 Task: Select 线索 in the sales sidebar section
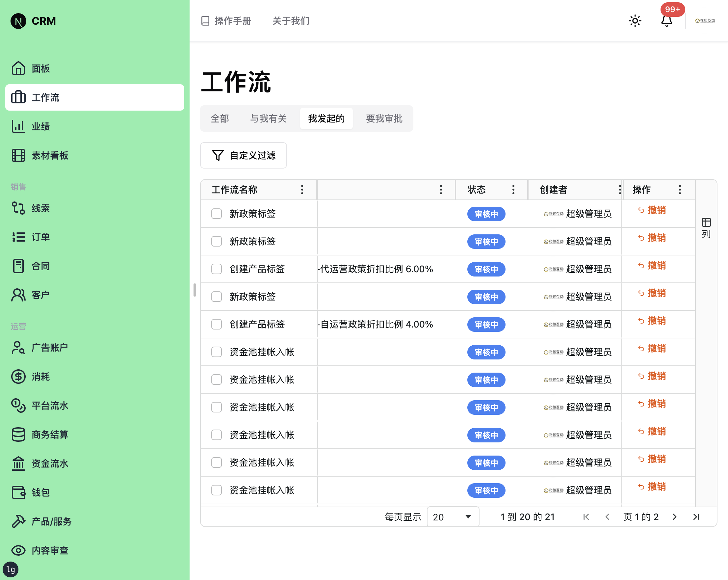pyautogui.click(x=40, y=208)
